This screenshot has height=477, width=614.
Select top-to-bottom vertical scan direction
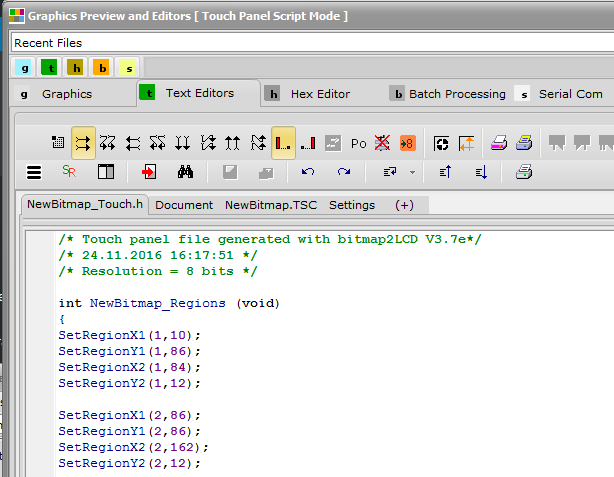click(x=182, y=143)
